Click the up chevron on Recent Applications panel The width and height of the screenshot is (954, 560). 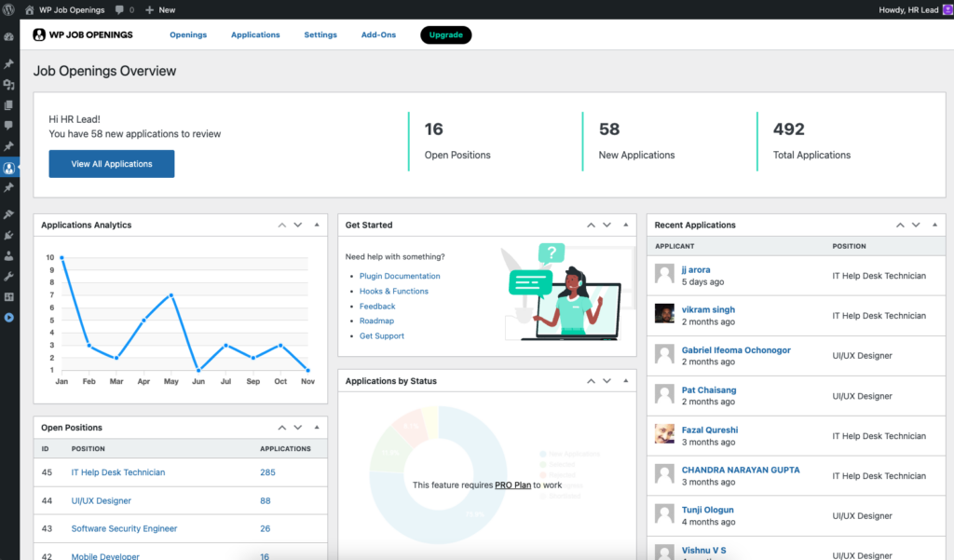pos(900,225)
